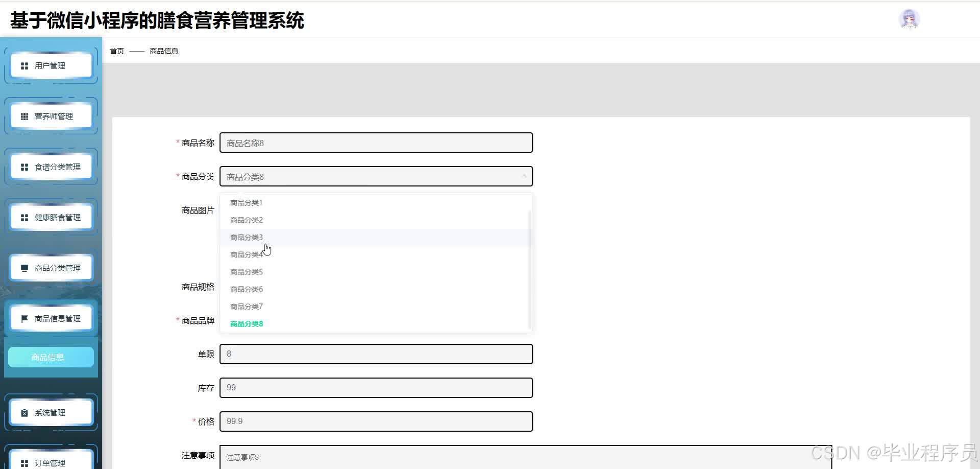The image size is (980, 469).
Task: Click the clipboard icon beside 系统管理
Action: click(24, 413)
